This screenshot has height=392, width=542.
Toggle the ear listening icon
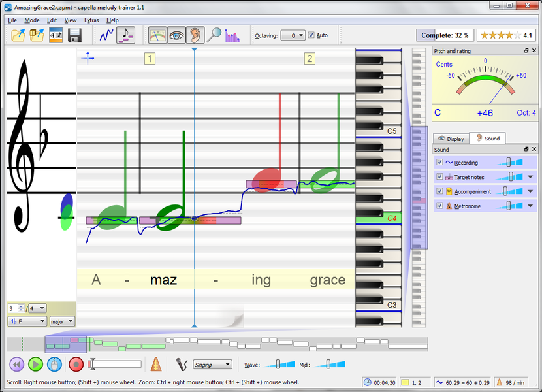click(x=195, y=35)
